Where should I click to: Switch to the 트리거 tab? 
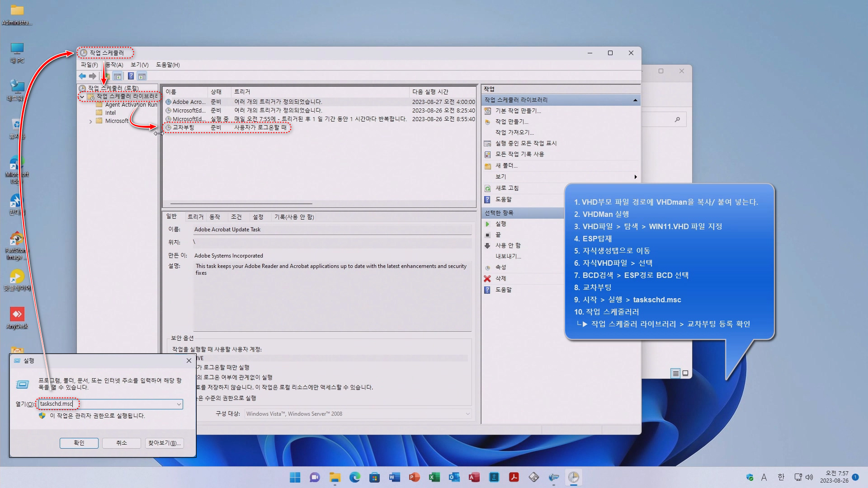click(x=195, y=217)
